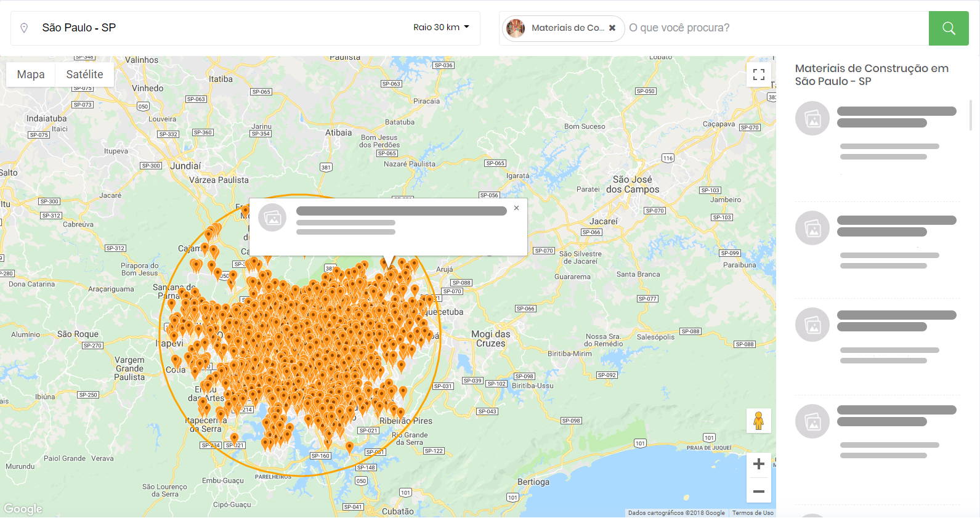Click the location pin icon beside São Paulo
The image size is (980, 518).
(x=24, y=28)
